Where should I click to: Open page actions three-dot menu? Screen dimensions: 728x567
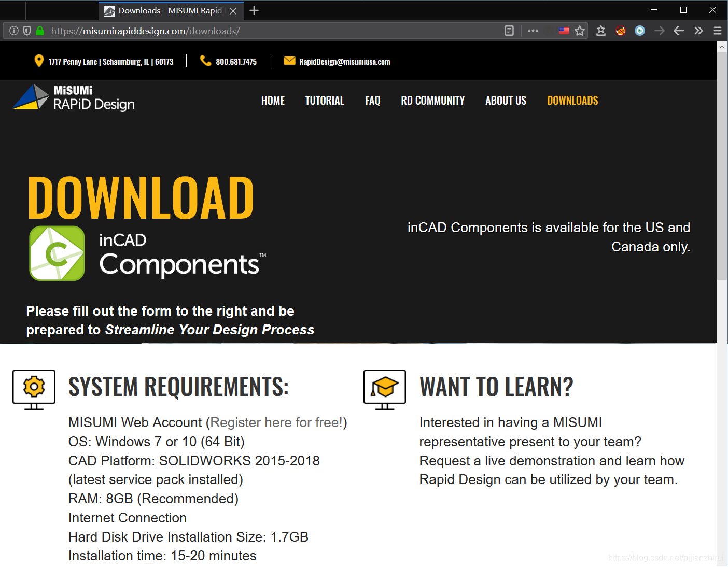(533, 31)
